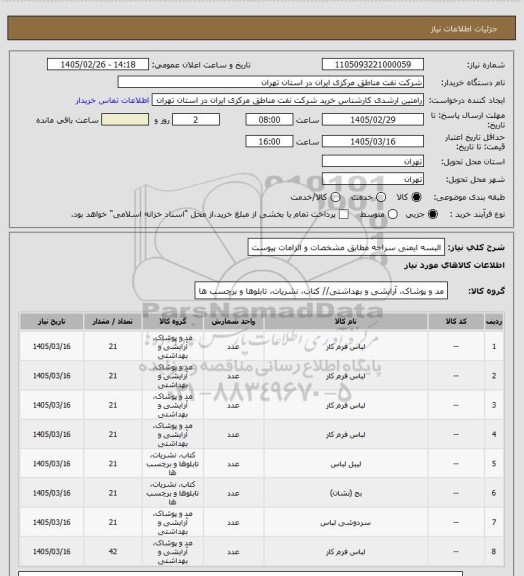
Task: Click the لیبل لباس item in row 5
Action: (x=346, y=464)
